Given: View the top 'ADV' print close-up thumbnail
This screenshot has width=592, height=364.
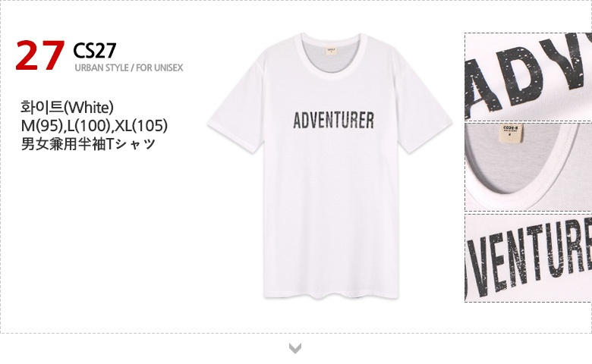Looking at the screenshot, I should 528,76.
